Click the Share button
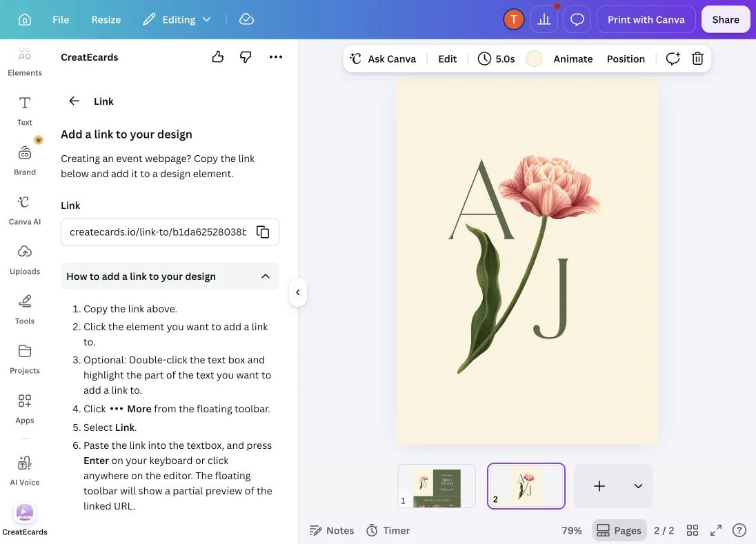756x544 pixels. click(726, 20)
